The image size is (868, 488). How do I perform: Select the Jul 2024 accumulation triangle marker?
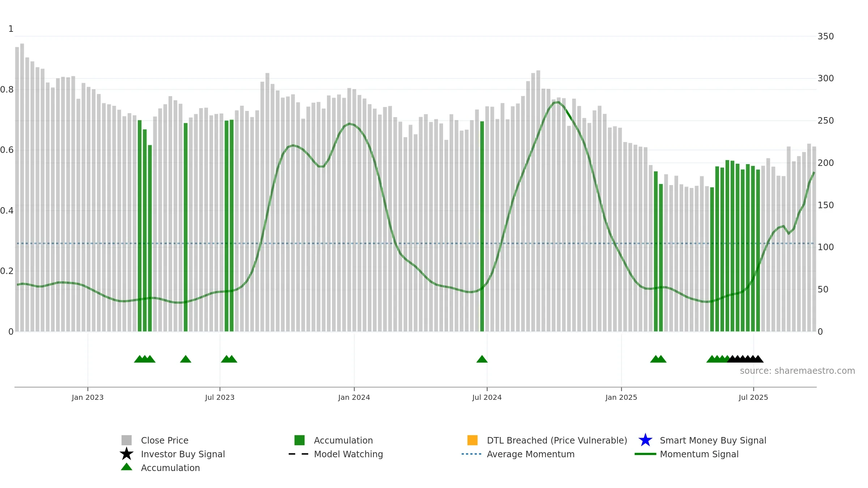point(482,359)
